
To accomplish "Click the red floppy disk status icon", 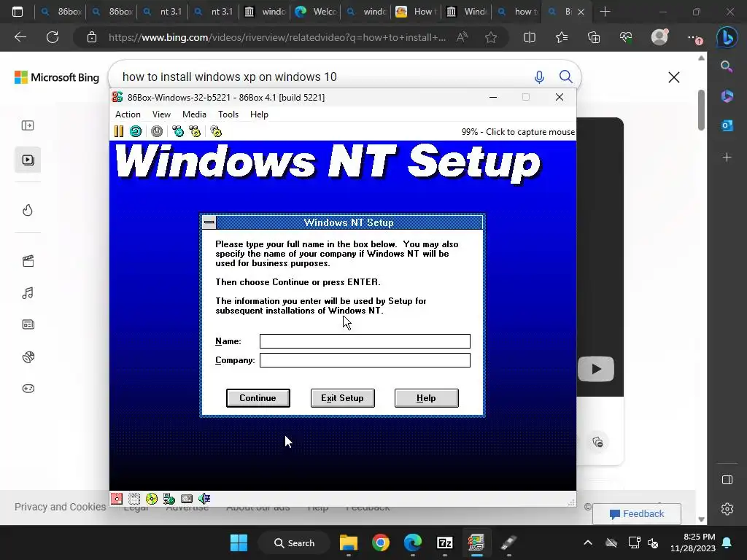I will pyautogui.click(x=117, y=499).
